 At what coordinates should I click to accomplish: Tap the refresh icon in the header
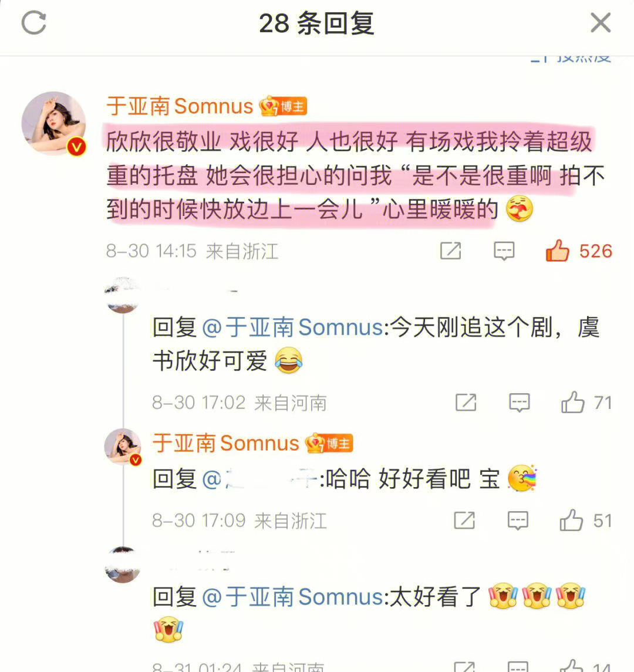coord(34,23)
